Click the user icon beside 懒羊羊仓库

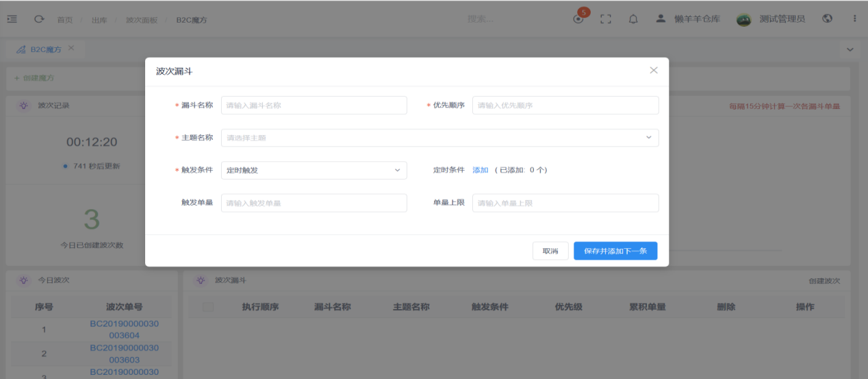(661, 19)
